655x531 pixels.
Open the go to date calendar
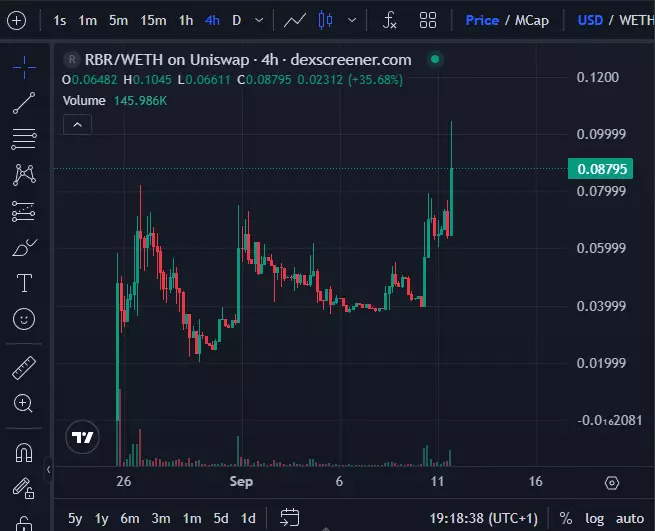[x=289, y=517]
